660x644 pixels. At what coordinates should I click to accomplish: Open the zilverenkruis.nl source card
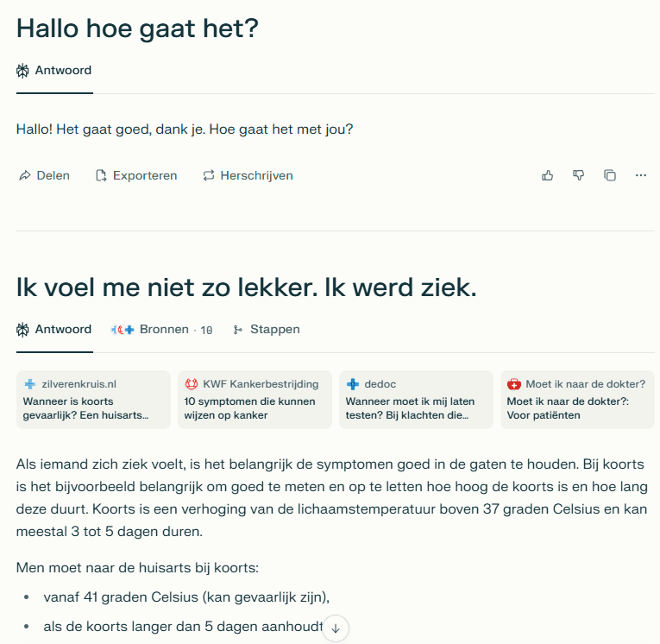pyautogui.click(x=93, y=400)
